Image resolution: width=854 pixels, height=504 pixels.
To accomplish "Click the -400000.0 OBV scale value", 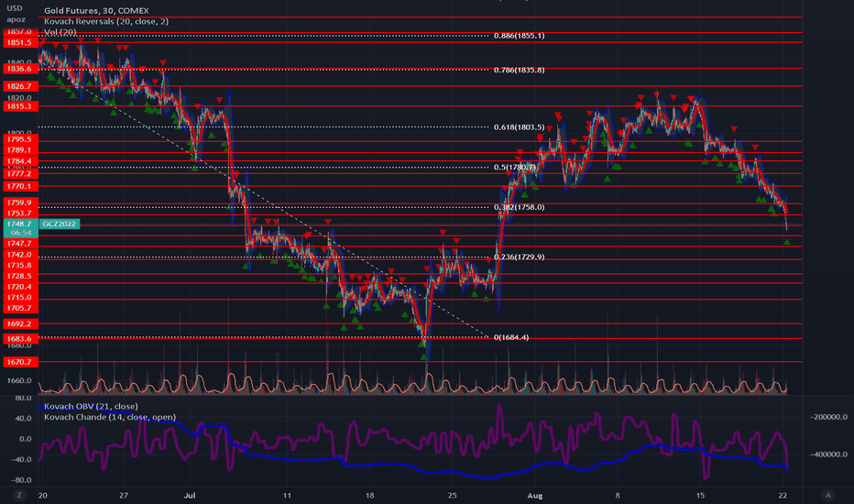I will (x=828, y=454).
